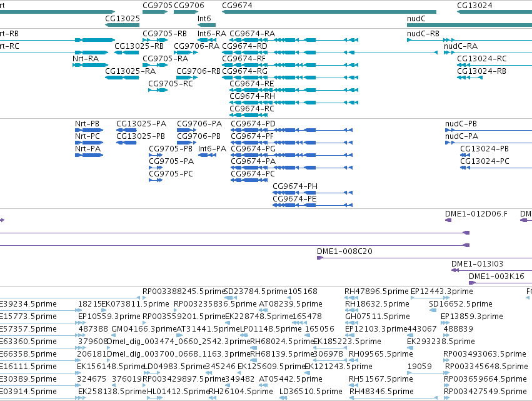The height and width of the screenshot is (401, 532).
Task: Select the CG9674-RH transcript label
Action: pyautogui.click(x=253, y=96)
